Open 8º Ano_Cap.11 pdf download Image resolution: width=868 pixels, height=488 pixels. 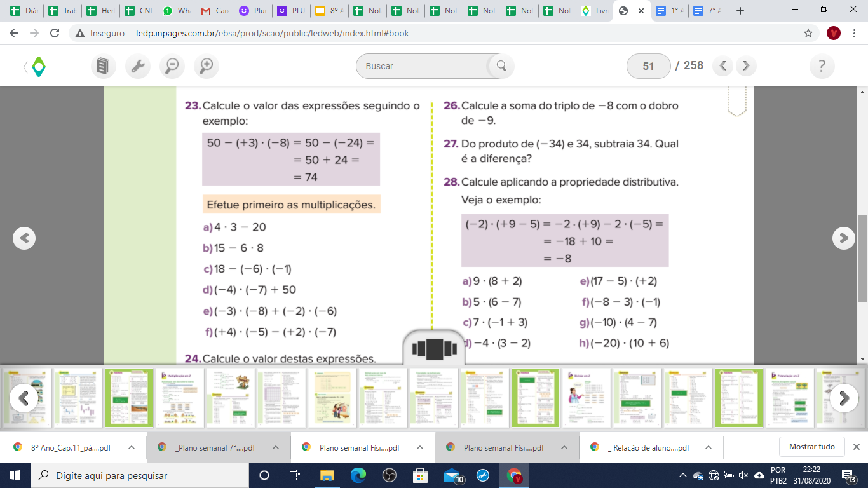[x=64, y=447]
